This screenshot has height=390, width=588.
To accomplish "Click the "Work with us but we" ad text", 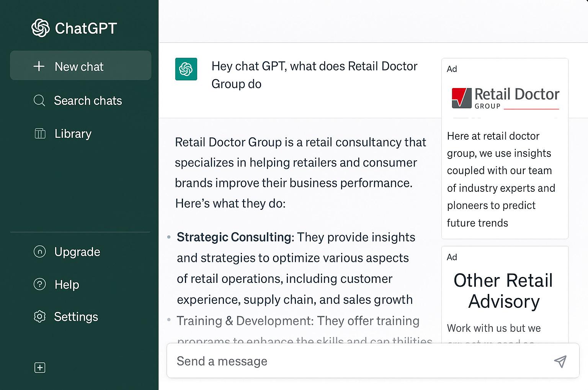I will click(494, 328).
